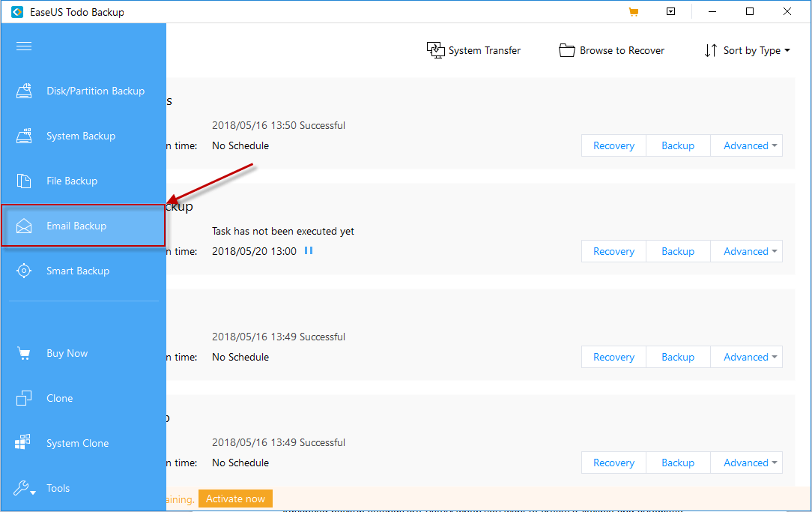
Task: Click Recovery for the third task
Action: point(613,357)
